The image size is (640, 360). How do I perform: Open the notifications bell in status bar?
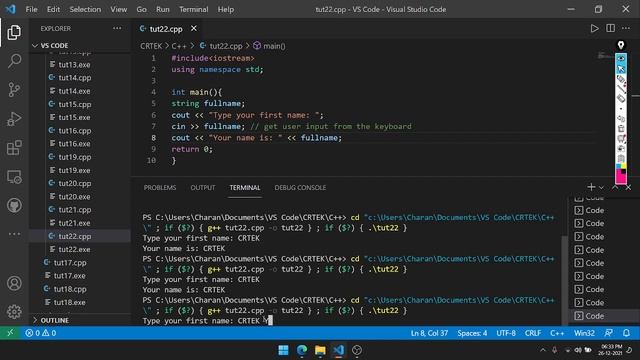626,333
